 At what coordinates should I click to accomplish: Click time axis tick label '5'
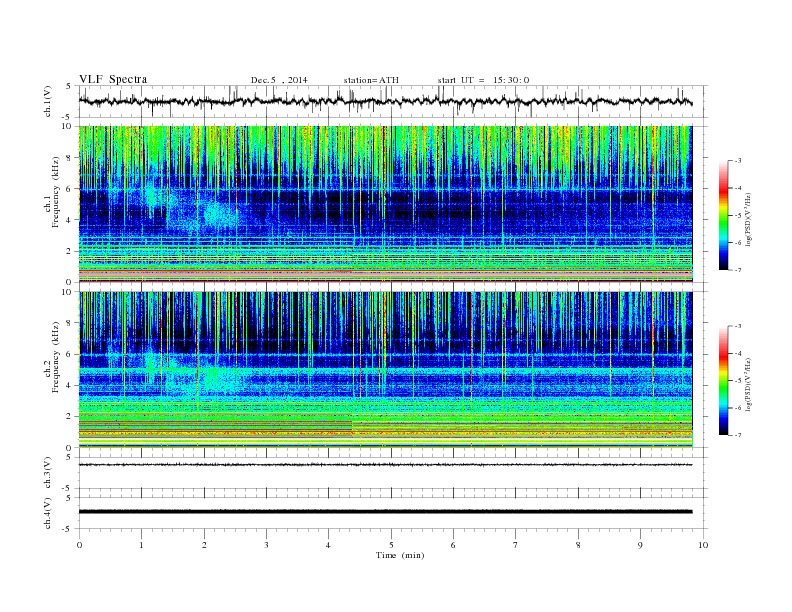pyautogui.click(x=391, y=545)
